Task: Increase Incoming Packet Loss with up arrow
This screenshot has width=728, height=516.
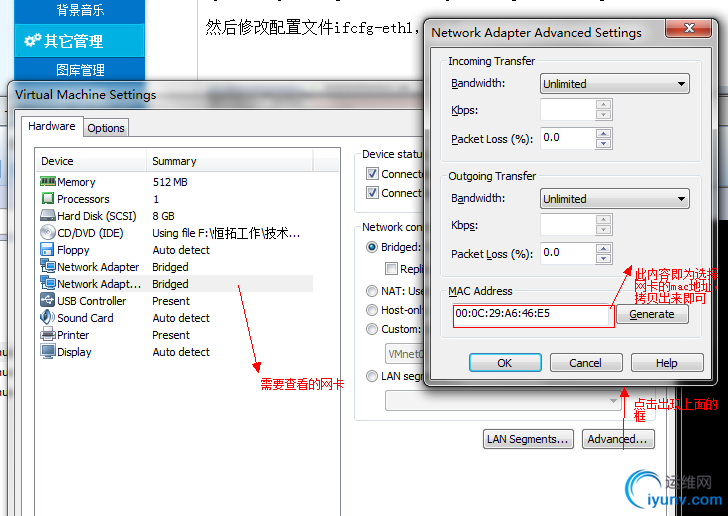Action: click(604, 133)
